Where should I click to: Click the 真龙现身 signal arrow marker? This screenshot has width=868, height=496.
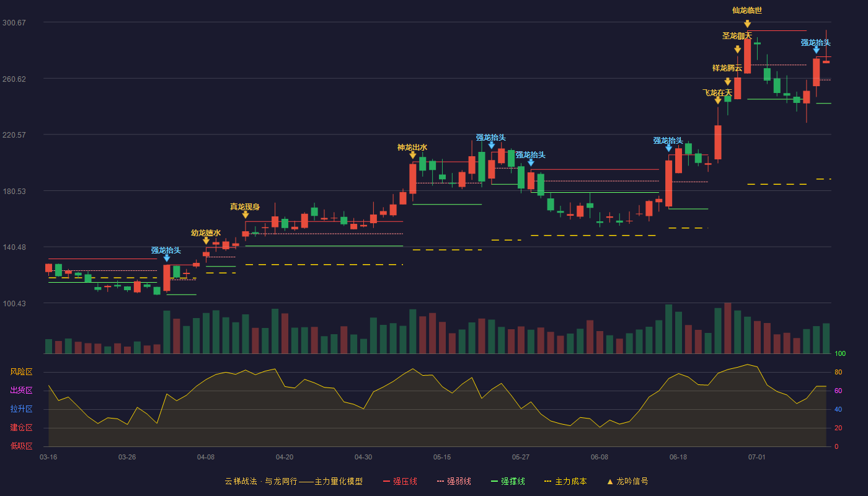coord(245,214)
